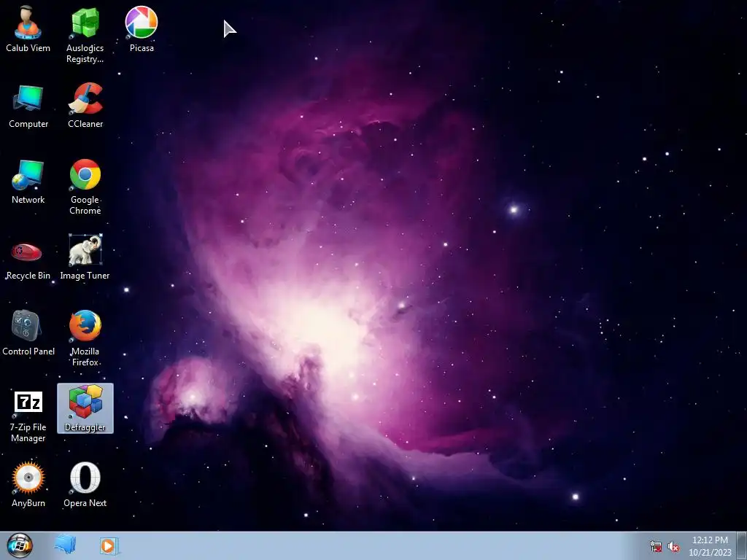Click the muted volume tray icon
Screen dimensions: 747x560
(673, 546)
